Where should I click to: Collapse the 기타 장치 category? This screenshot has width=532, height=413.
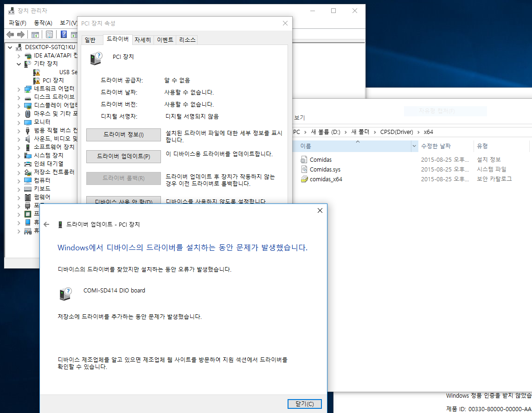tap(19, 64)
